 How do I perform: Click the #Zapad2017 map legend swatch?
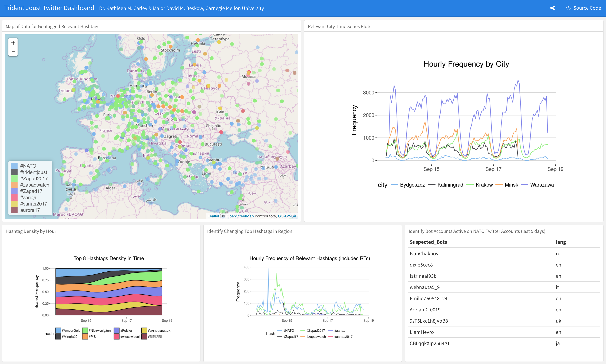15,178
